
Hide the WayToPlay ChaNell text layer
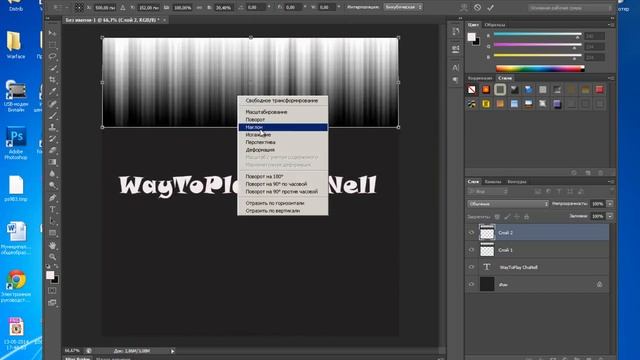tap(471, 267)
